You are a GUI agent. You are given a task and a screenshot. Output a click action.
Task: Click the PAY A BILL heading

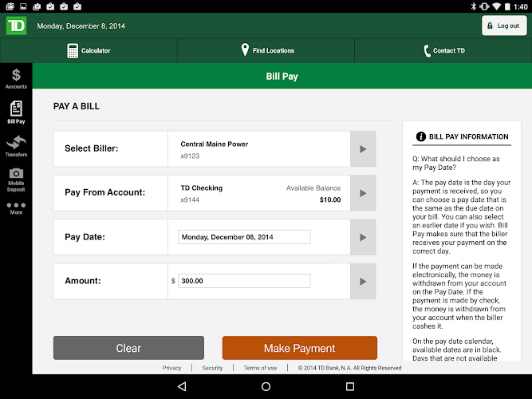pos(77,106)
